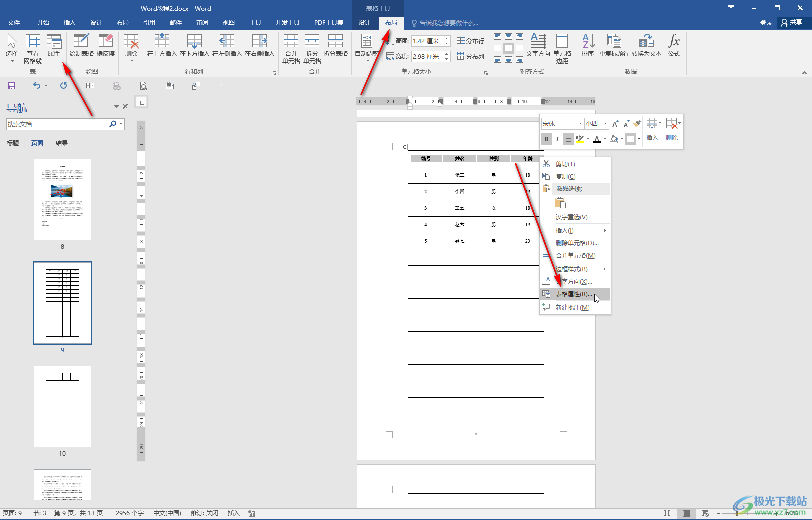Click the Sign in (登录) link
This screenshot has height=520, width=812.
pyautogui.click(x=766, y=23)
